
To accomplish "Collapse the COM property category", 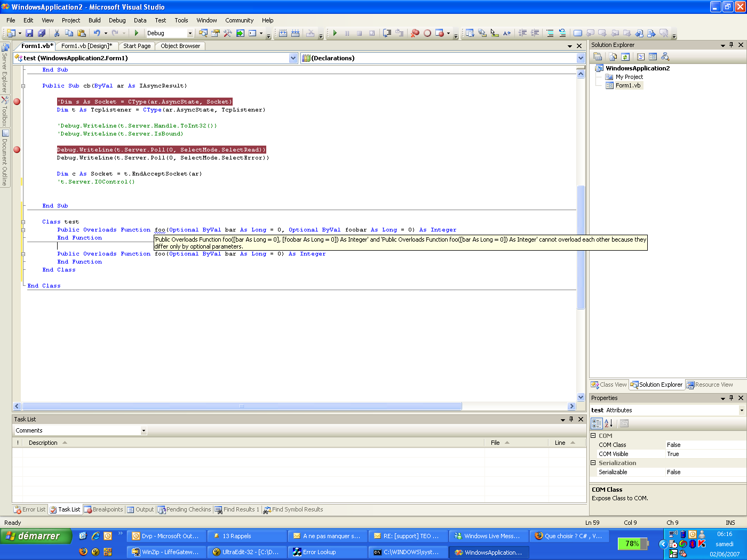I will click(593, 436).
